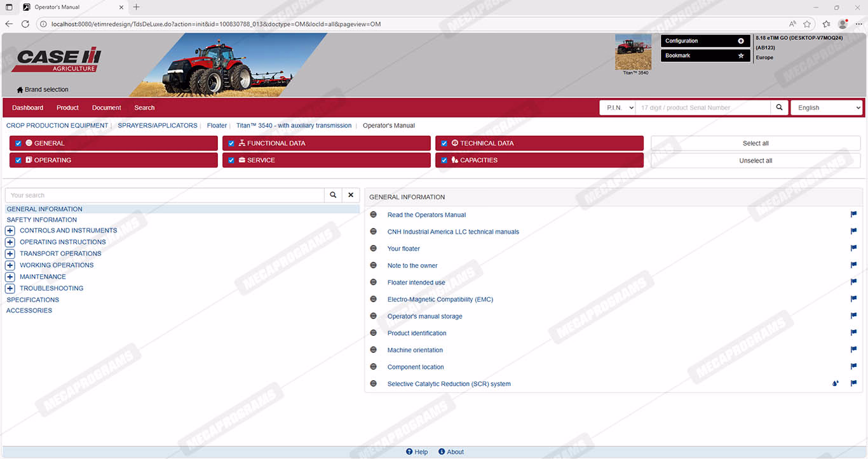The image size is (868, 459).
Task: Select SPECIFICATIONS in the tree
Action: coord(33,300)
